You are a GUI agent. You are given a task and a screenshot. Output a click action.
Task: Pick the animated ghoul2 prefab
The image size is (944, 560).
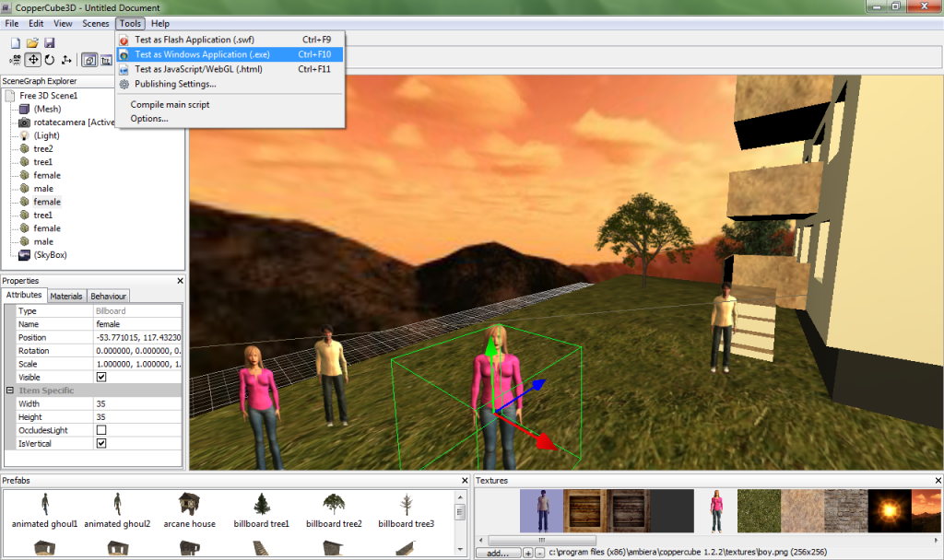[117, 510]
